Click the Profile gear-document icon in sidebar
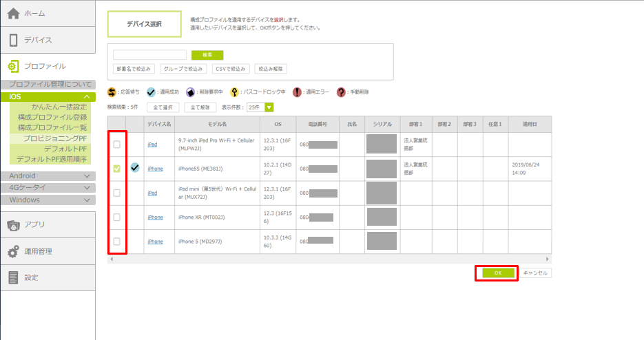The width and height of the screenshot is (644, 340). click(x=13, y=67)
